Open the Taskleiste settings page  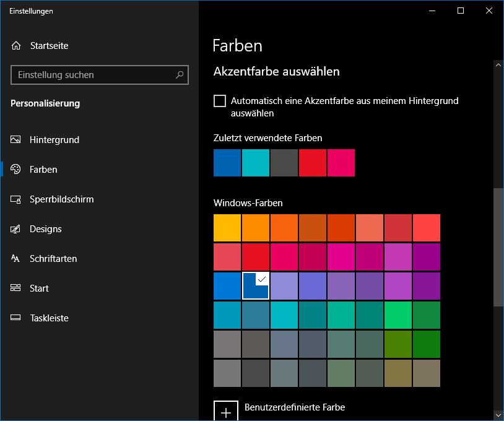tap(49, 318)
